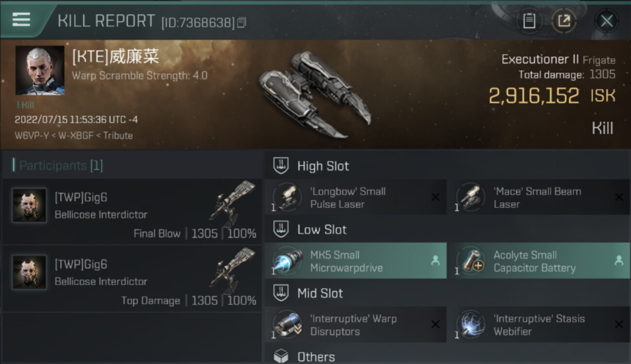
Task: Expand the Others section
Action: pyautogui.click(x=315, y=357)
